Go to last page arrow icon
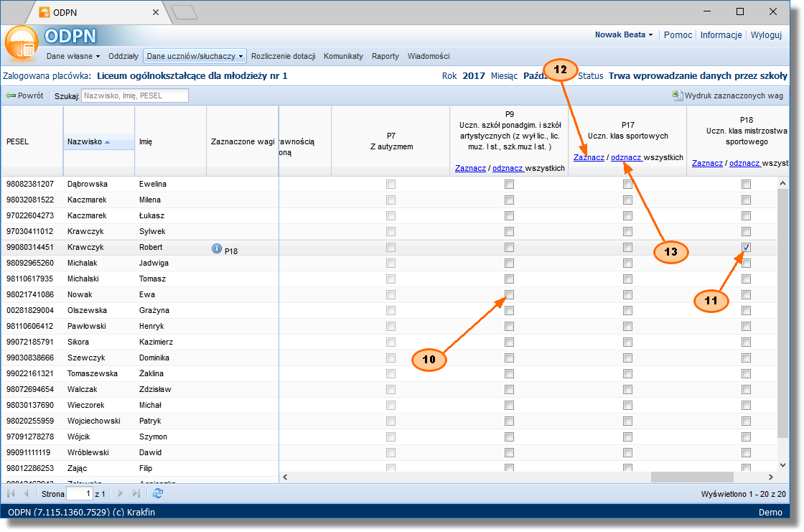 pos(136,493)
